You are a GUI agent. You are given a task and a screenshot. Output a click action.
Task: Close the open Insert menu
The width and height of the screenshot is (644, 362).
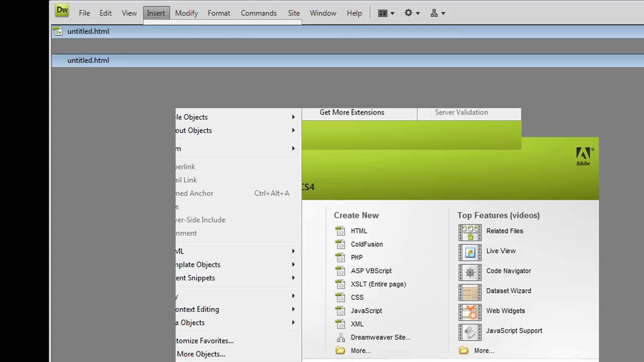(156, 13)
